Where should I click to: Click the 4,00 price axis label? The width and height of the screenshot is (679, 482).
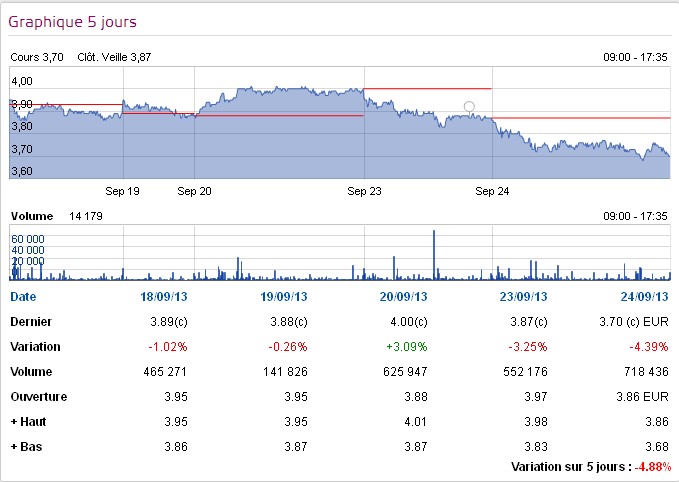coord(22,81)
